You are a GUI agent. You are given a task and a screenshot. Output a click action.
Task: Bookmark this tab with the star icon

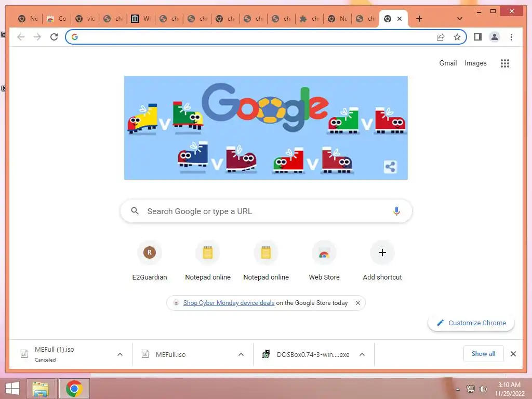pos(457,37)
